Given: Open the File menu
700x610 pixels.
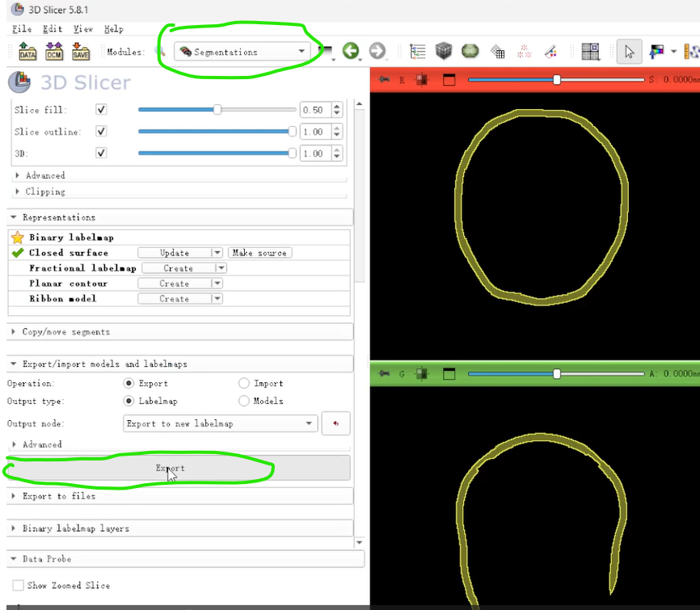Looking at the screenshot, I should 22,29.
